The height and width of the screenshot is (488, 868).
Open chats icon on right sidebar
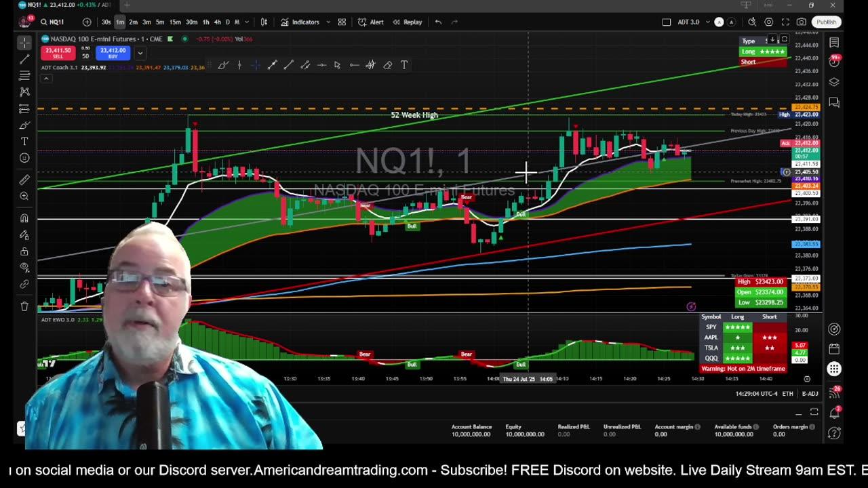click(x=834, y=102)
